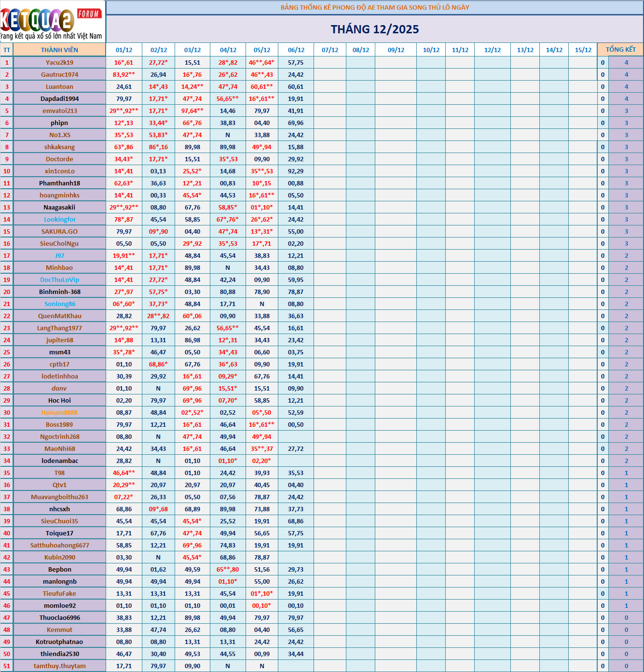Click member name DocThuLoVip
This screenshot has width=644, height=672.
[60, 280]
